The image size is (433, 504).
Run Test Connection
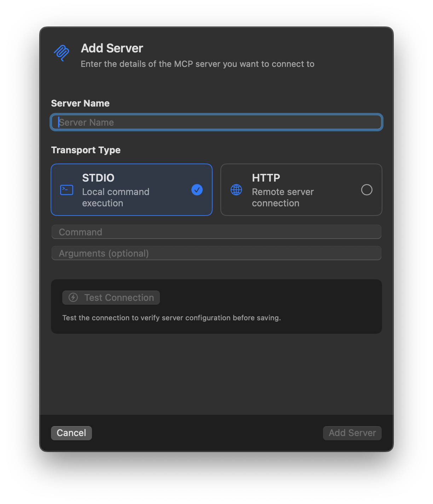tap(111, 298)
